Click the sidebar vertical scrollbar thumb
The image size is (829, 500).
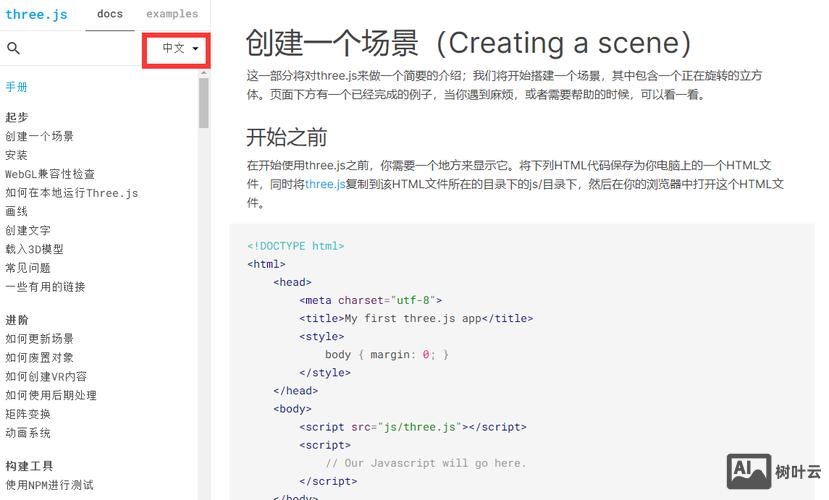click(x=204, y=103)
